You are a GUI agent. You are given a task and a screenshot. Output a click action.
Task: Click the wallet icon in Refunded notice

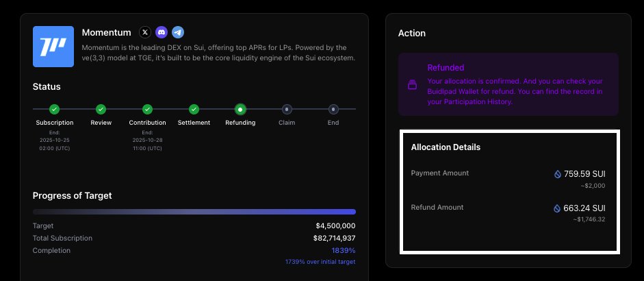(x=412, y=86)
